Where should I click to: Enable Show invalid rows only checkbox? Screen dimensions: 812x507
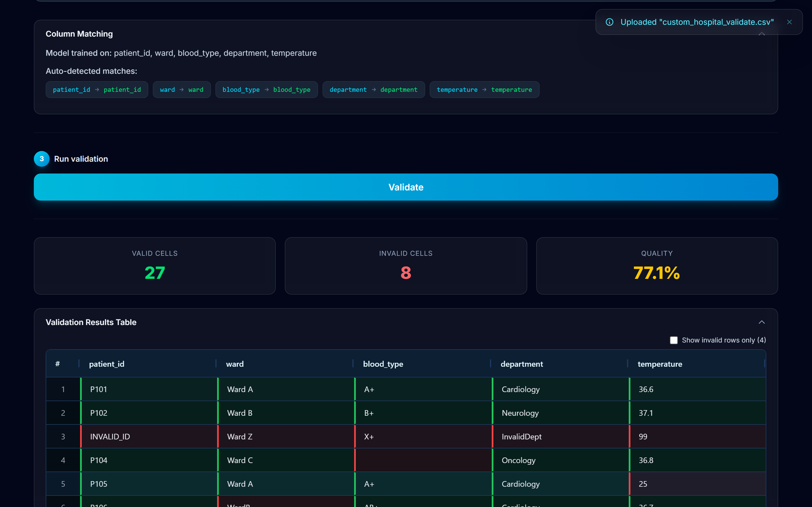point(673,340)
